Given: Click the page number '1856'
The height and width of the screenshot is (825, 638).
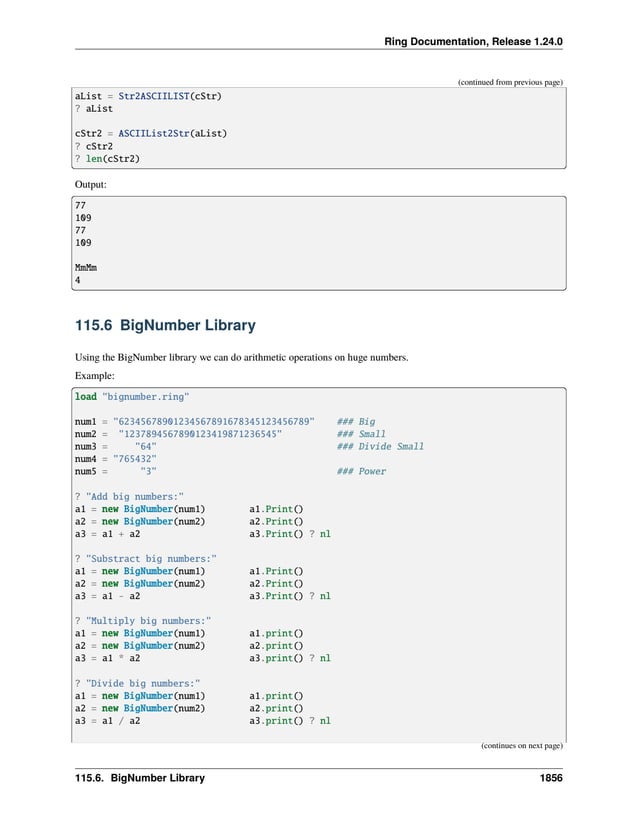Looking at the screenshot, I should pos(551,778).
